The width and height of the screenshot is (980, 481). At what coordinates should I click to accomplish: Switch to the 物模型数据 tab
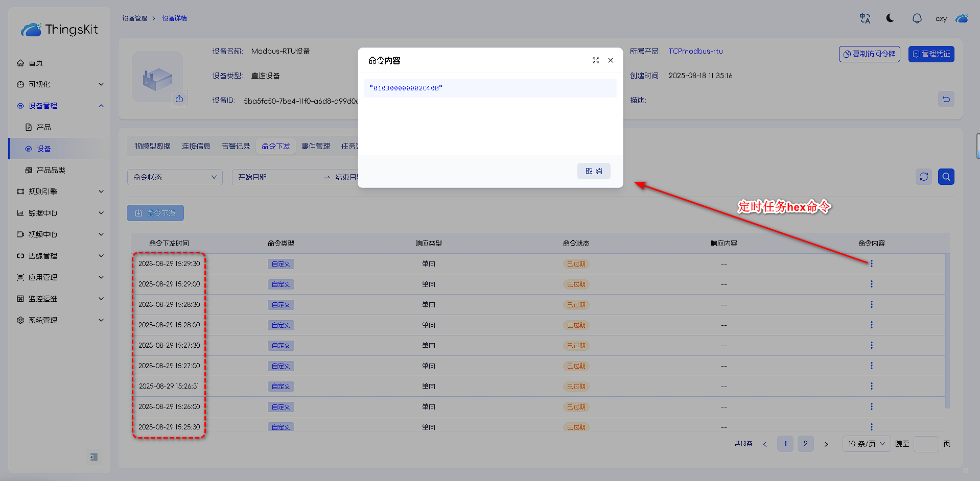point(153,146)
